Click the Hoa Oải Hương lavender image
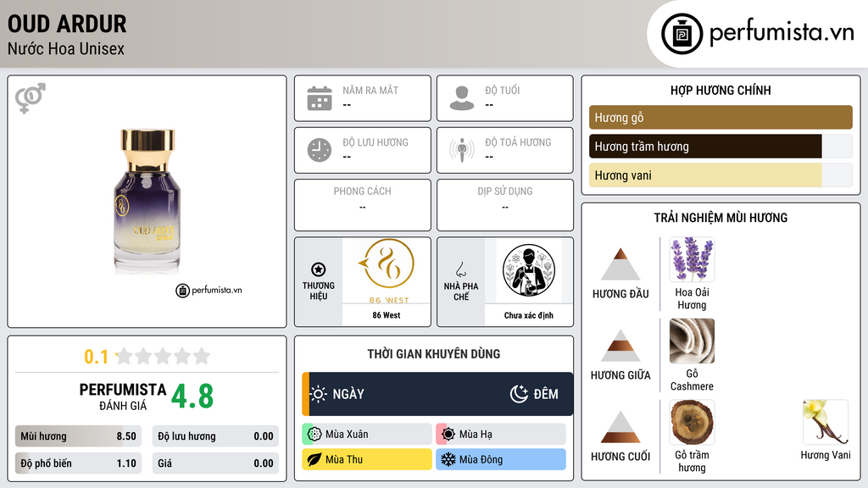 [x=692, y=259]
